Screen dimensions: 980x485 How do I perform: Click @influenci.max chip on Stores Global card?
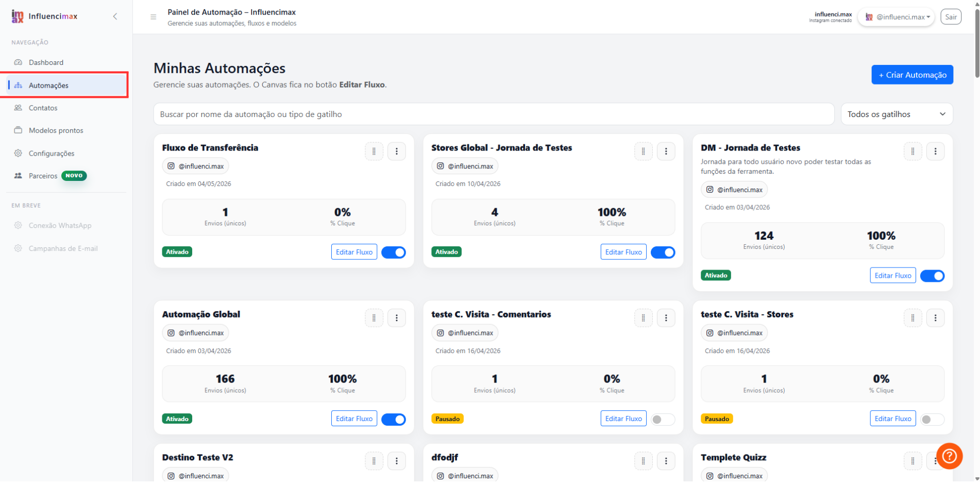tap(465, 166)
